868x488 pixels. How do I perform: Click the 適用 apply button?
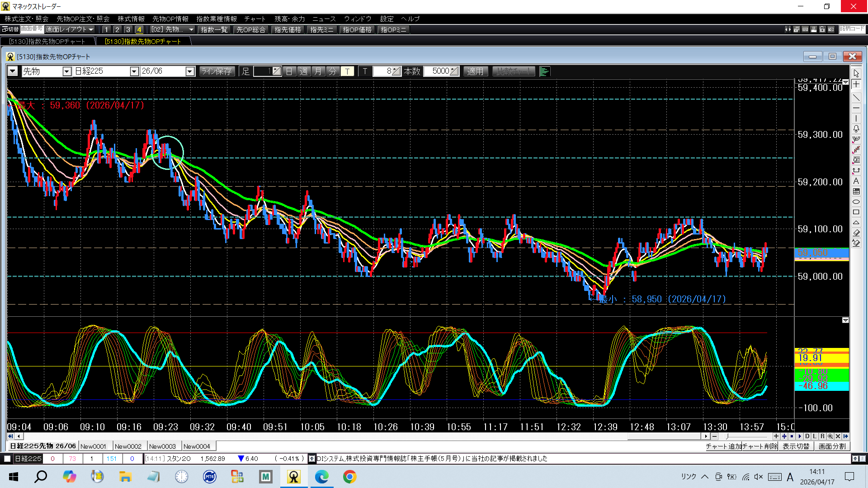pos(475,71)
